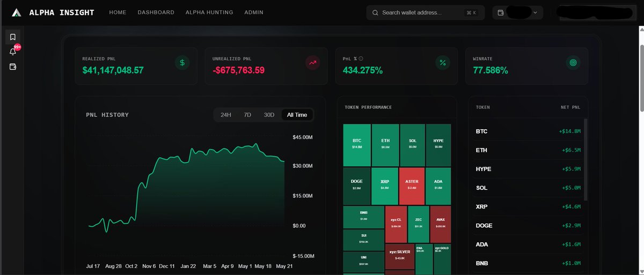Click the xyz:GOLD heatmap tile
644x275 pixels.
442,259
